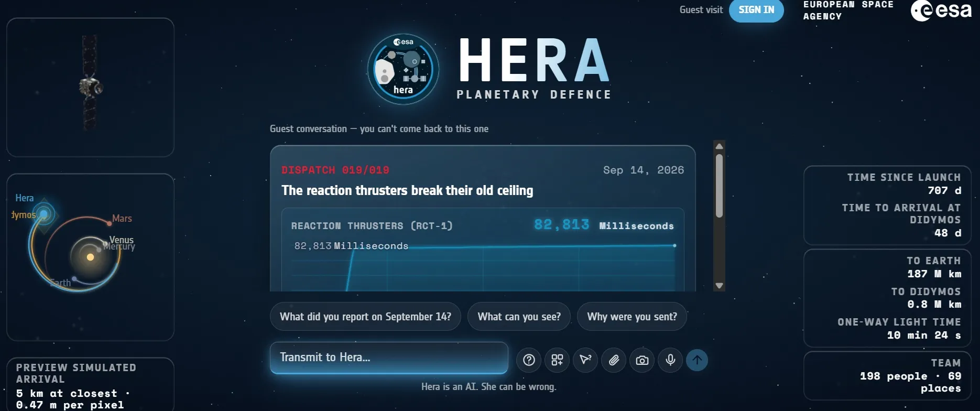This screenshot has height=411, width=980.
Task: Open the add widgets grid icon
Action: coord(557,360)
